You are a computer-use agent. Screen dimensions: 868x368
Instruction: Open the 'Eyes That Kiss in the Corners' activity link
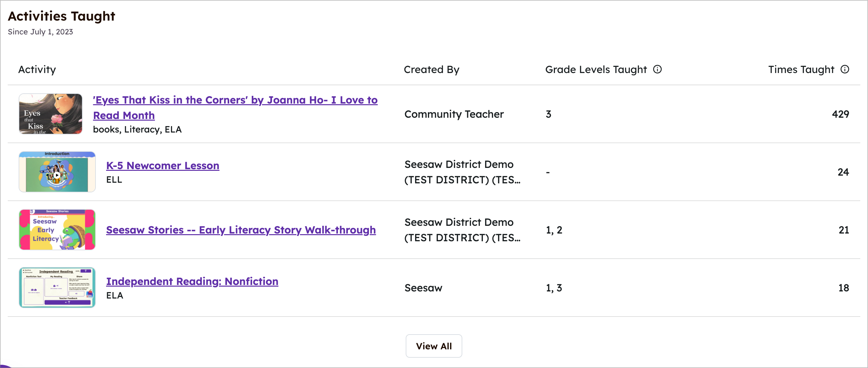235,100
